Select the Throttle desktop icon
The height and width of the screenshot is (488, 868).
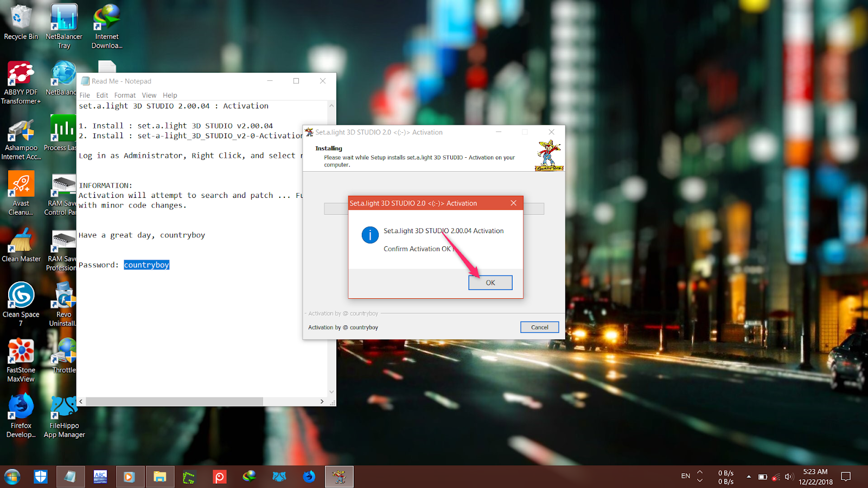[63, 355]
